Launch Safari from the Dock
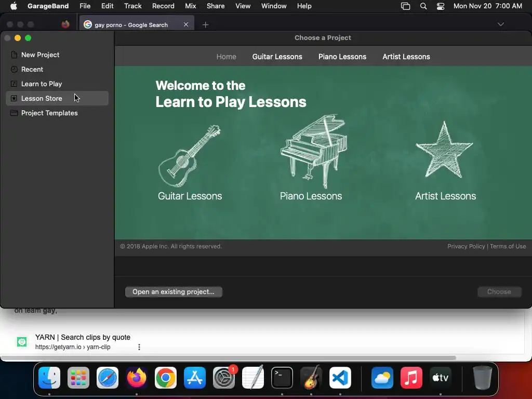 (x=108, y=378)
